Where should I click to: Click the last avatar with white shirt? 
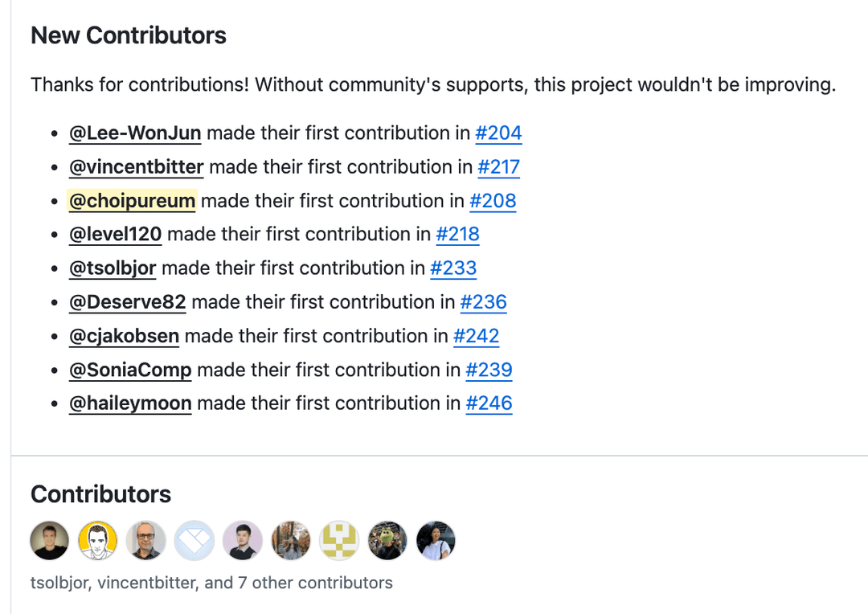436,540
